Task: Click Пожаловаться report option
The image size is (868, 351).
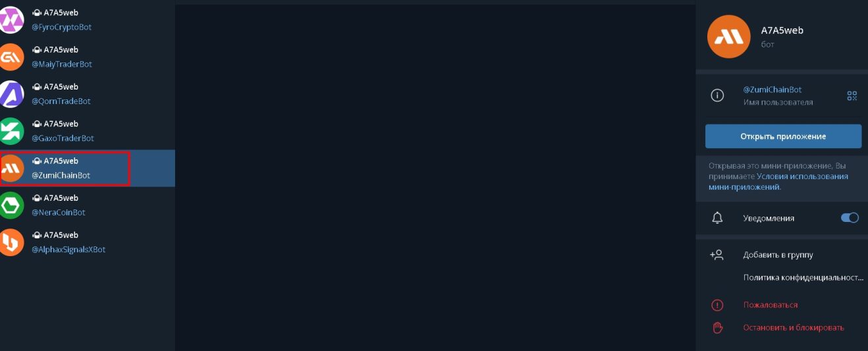Action: click(771, 305)
